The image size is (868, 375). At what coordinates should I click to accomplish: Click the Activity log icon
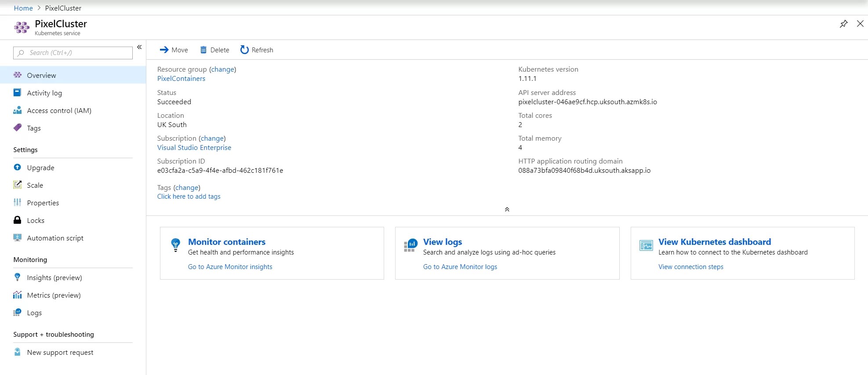(18, 93)
